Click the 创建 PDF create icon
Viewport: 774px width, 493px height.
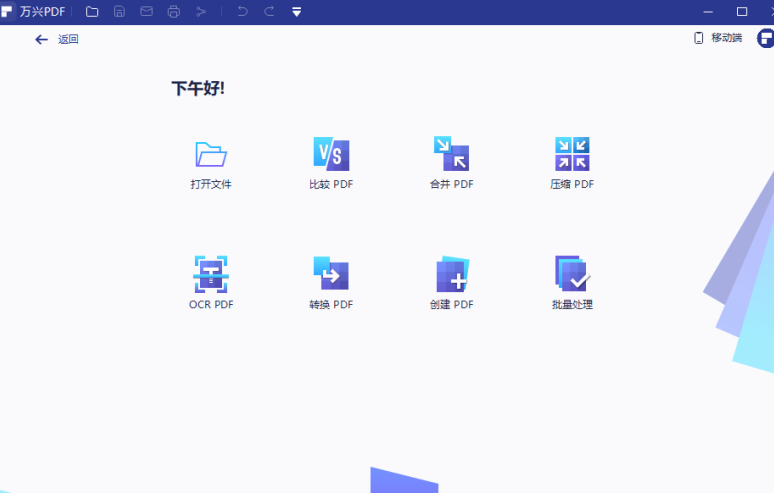tap(452, 274)
